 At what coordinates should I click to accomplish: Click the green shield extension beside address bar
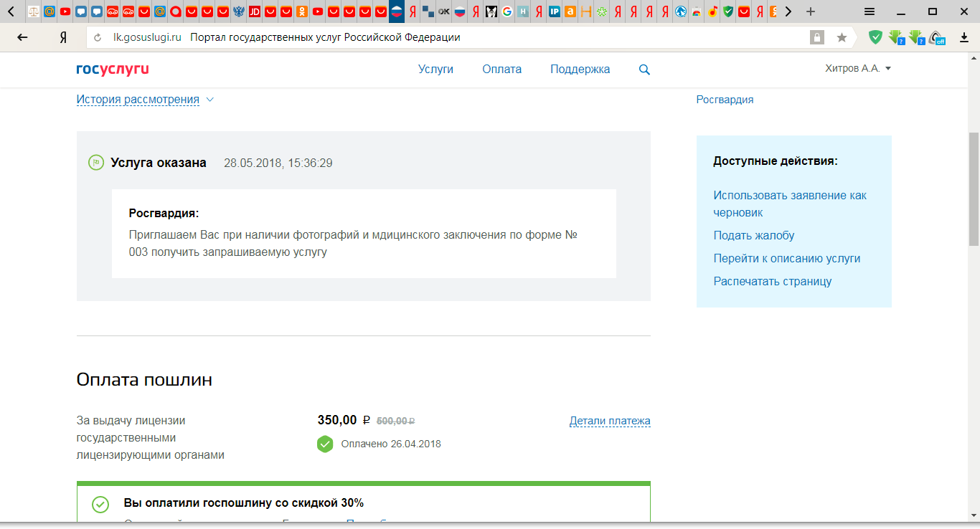(x=875, y=37)
